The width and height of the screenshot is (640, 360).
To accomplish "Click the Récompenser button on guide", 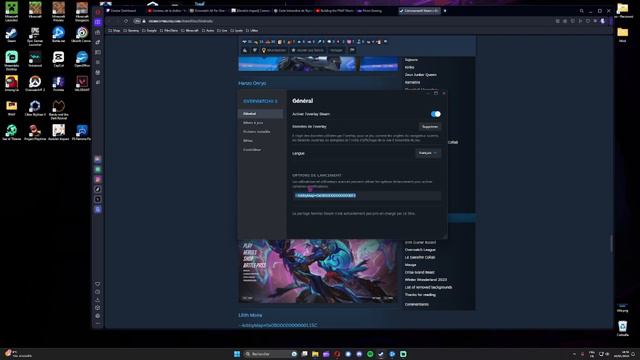I will (273, 50).
